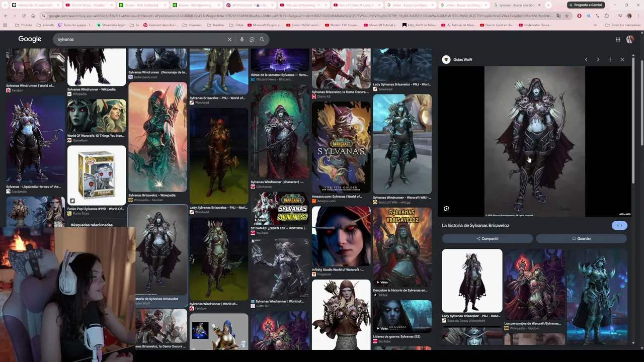644x362 pixels.
Task: Open the Streamlabs Login bookmark
Action: click(112, 25)
